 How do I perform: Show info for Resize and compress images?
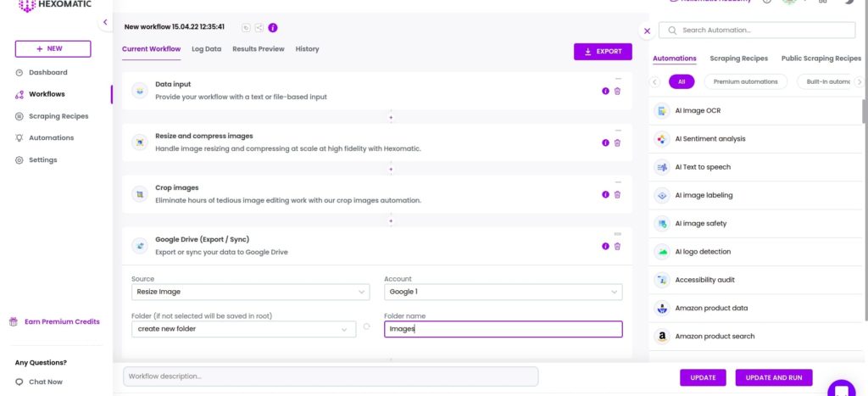click(605, 142)
